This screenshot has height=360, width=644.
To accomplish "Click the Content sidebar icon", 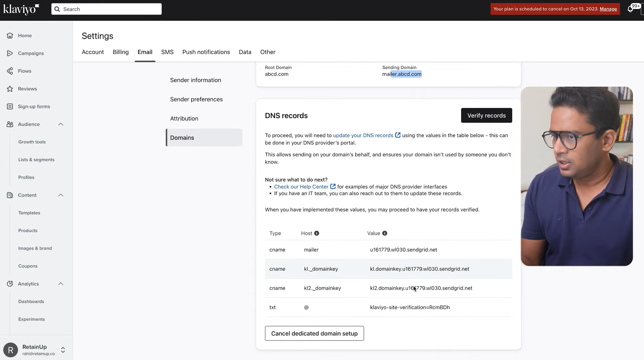I will (10, 195).
